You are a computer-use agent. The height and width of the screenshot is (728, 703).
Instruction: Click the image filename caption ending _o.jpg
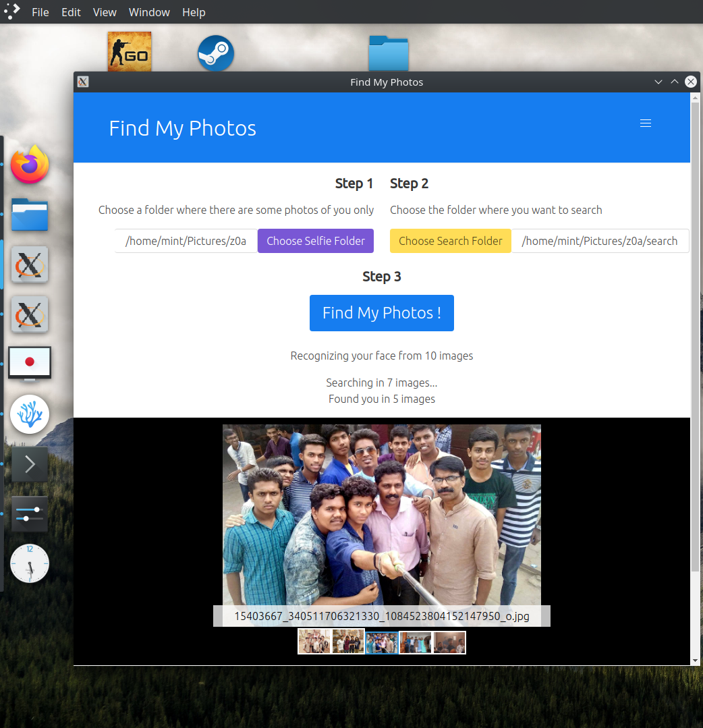point(382,616)
